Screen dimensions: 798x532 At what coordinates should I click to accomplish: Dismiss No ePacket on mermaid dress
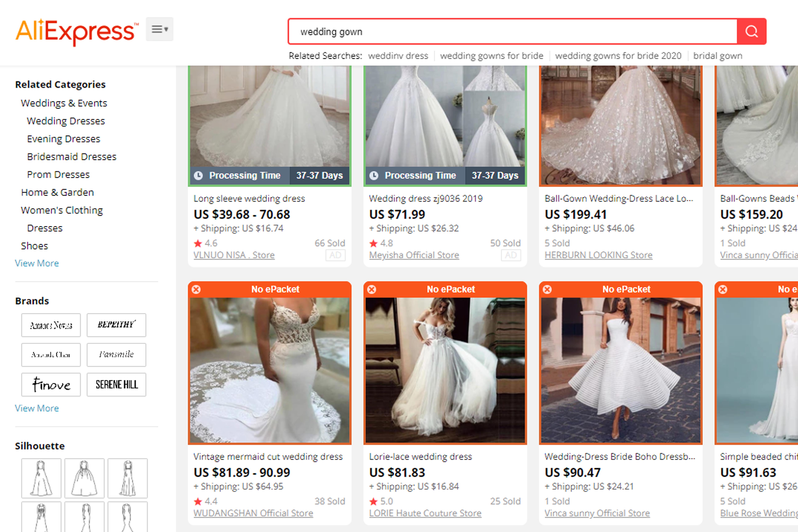(x=196, y=289)
